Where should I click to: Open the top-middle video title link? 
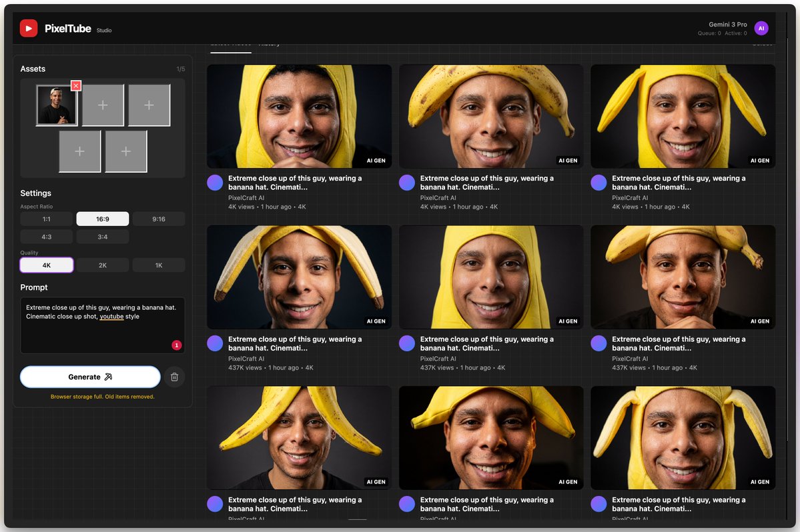coord(486,183)
